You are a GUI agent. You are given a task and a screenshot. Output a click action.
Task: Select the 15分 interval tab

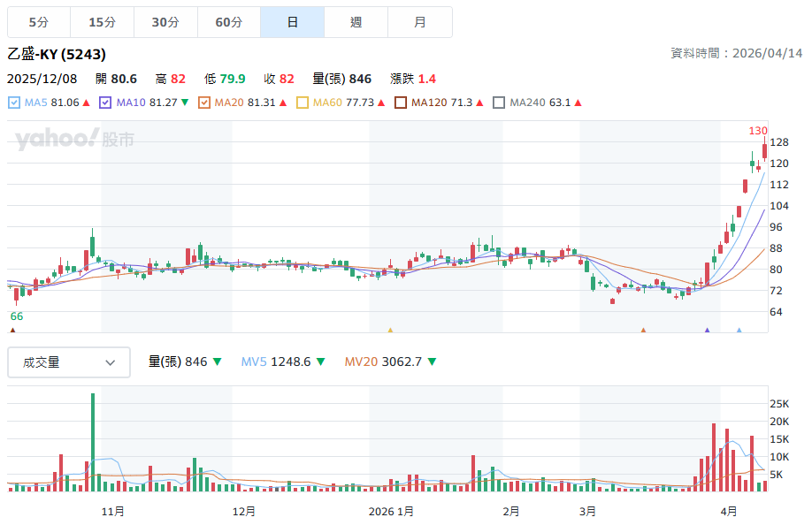pos(102,22)
